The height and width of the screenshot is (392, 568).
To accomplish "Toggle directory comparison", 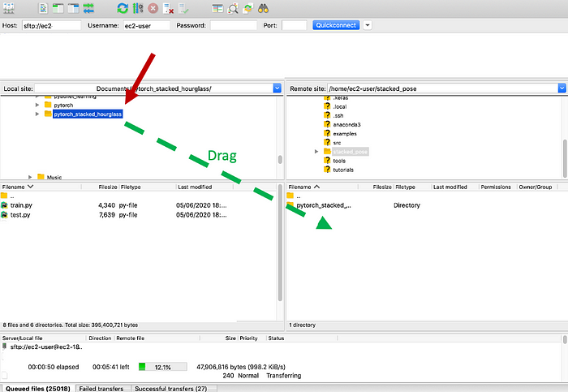I will pyautogui.click(x=233, y=8).
